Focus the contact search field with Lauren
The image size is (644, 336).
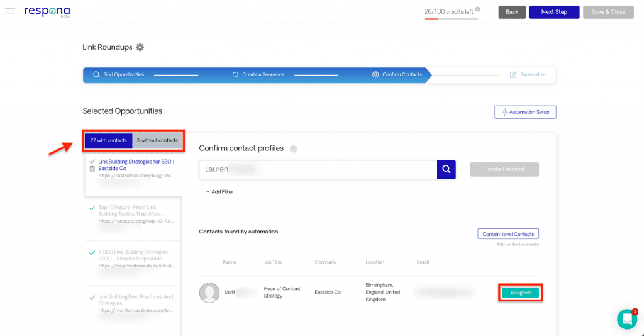coord(318,170)
